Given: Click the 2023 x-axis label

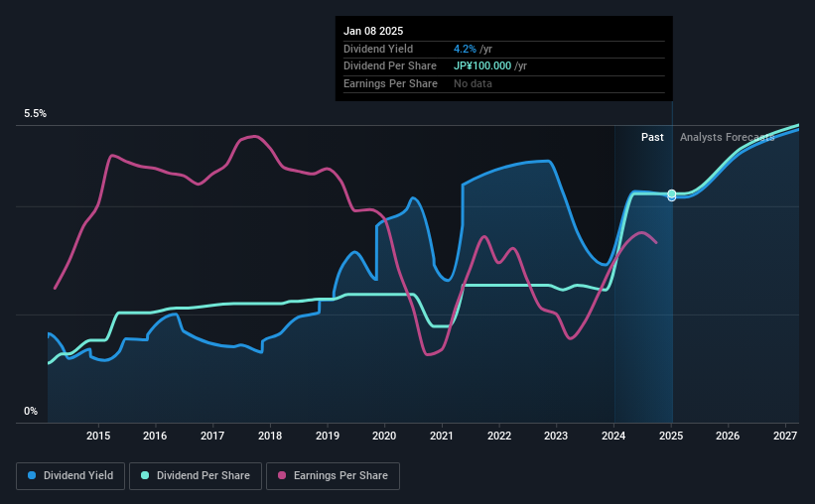Looking at the screenshot, I should pos(556,436).
